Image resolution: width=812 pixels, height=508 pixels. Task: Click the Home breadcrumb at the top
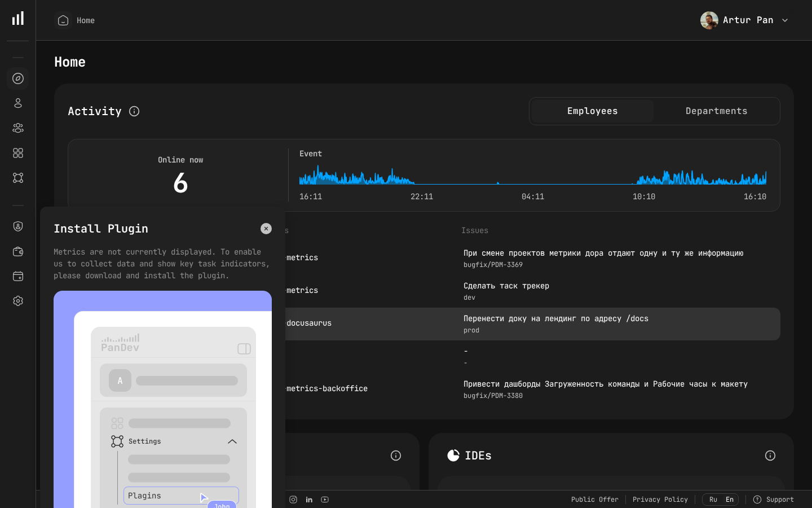coord(86,20)
